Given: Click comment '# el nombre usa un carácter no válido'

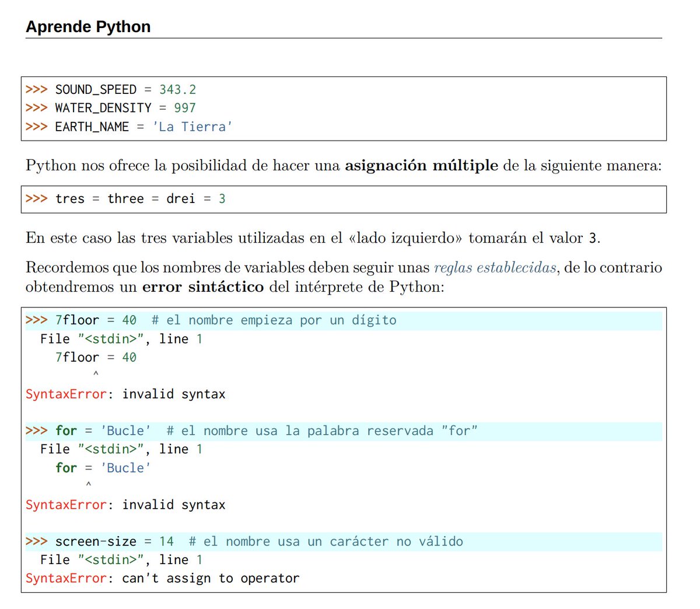Looking at the screenshot, I should [326, 542].
